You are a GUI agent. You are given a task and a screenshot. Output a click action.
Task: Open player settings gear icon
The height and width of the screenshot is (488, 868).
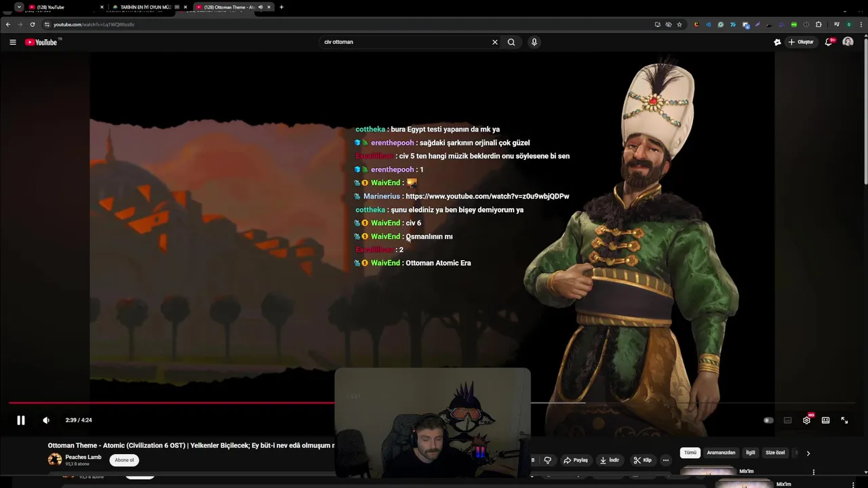[x=806, y=420]
